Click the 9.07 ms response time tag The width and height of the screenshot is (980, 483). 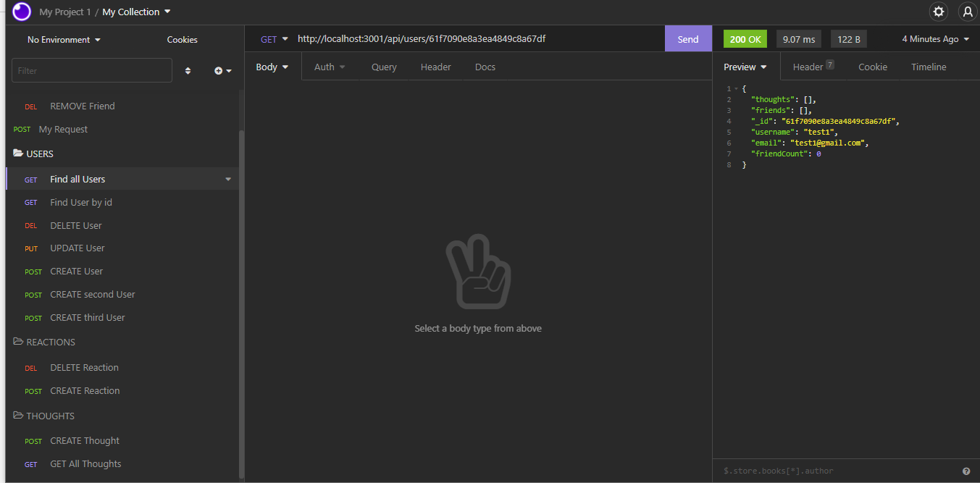coord(798,39)
